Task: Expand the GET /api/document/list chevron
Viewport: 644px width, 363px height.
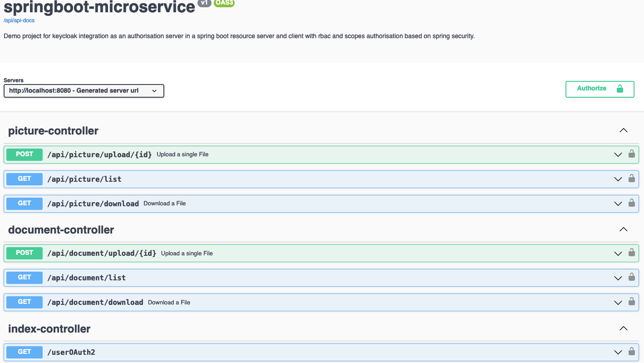Action: pyautogui.click(x=618, y=278)
